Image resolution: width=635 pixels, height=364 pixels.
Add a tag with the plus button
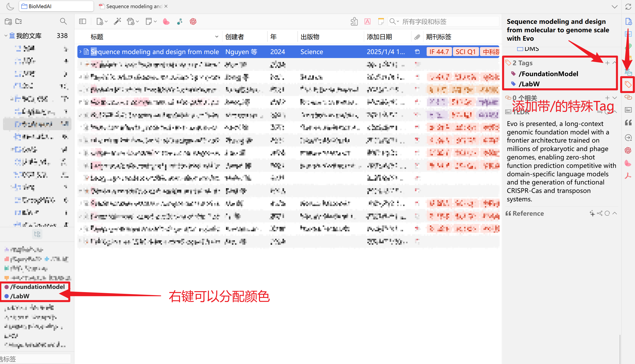pyautogui.click(x=607, y=63)
